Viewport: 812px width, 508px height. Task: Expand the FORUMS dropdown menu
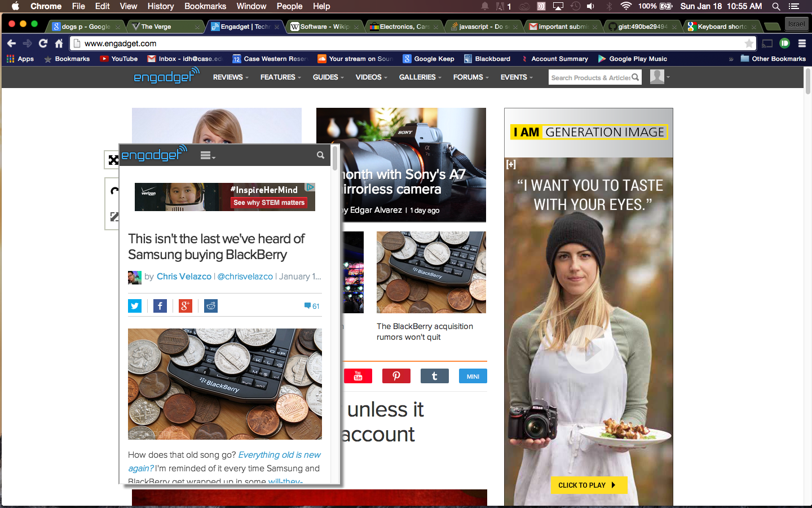click(471, 77)
